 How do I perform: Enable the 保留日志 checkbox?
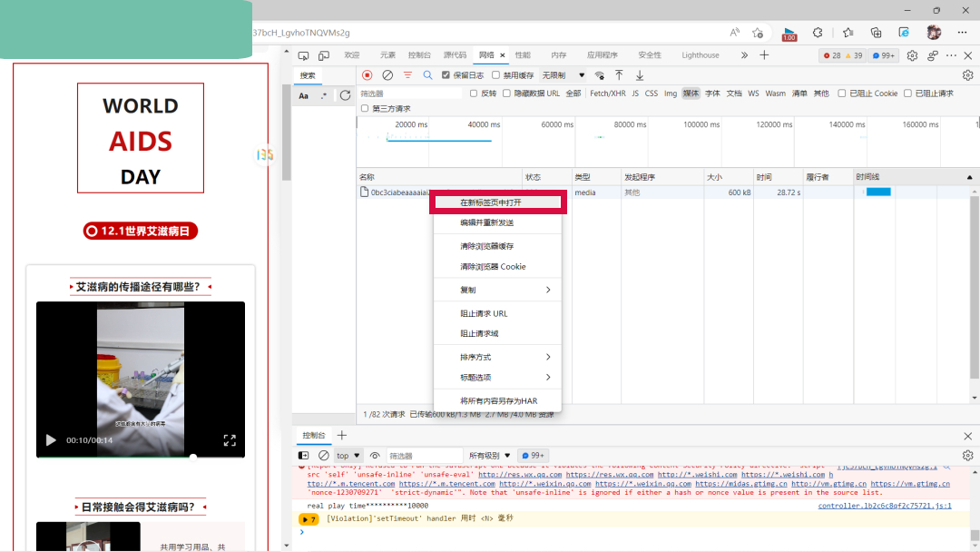446,74
